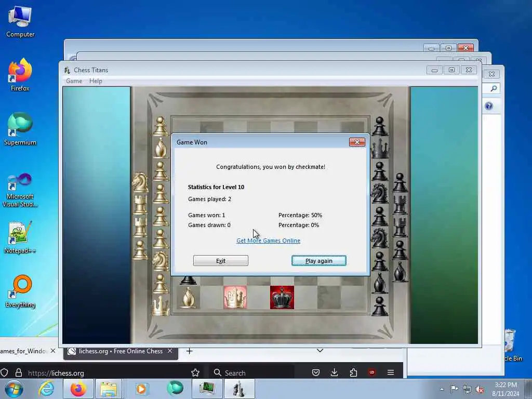Click the tracking protection shield icon
Viewport: 532px width, 399px height.
(4, 373)
